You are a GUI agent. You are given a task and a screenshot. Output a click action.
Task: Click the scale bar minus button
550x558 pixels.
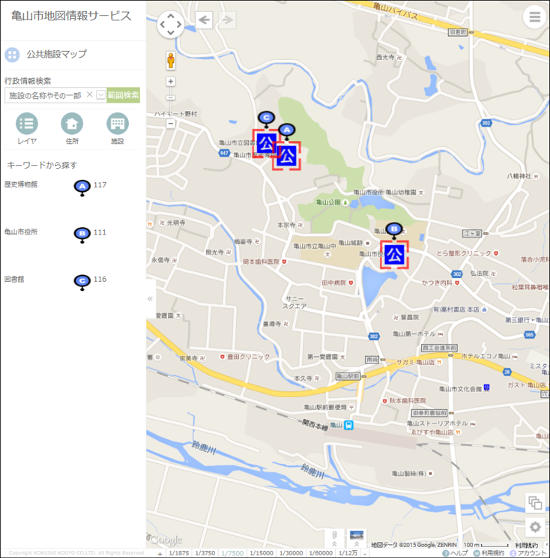[x=364, y=554]
